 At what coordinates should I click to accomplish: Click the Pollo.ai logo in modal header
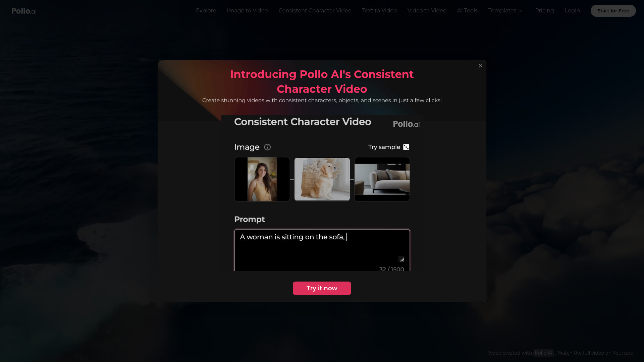click(406, 123)
